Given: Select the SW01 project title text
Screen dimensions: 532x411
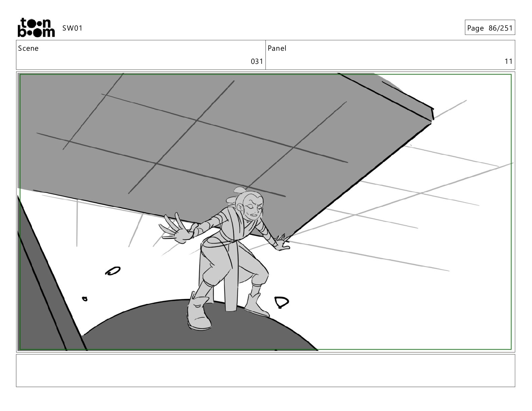Looking at the screenshot, I should click(x=72, y=28).
